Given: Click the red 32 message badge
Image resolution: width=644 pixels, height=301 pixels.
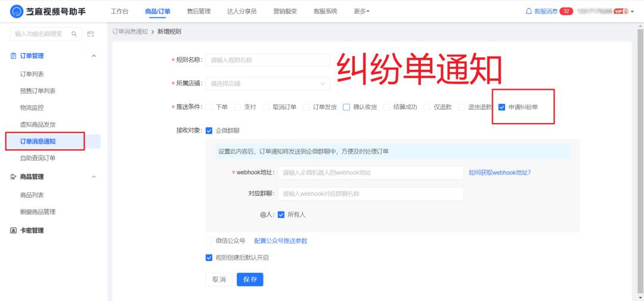Looking at the screenshot, I should point(566,11).
